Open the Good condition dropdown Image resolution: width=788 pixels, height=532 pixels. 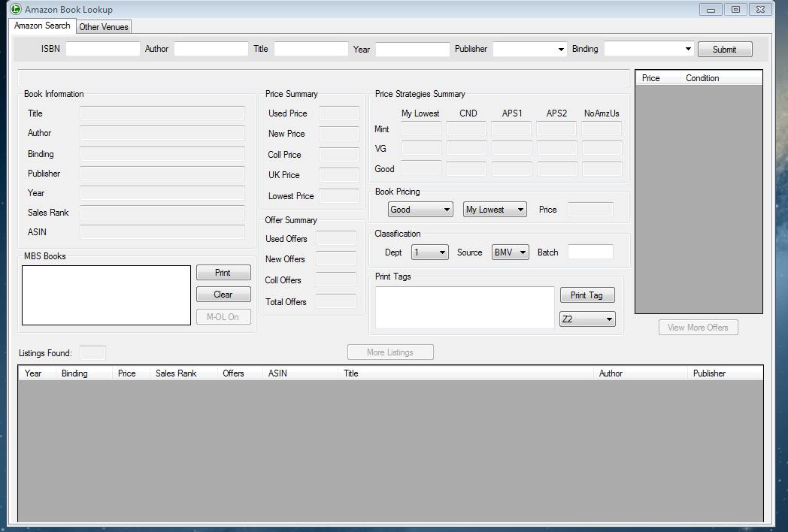click(x=420, y=210)
